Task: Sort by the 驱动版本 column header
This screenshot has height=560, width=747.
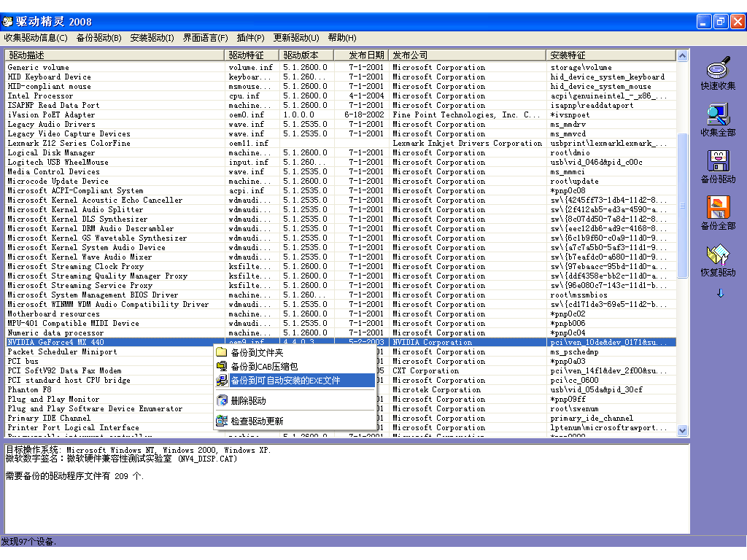Action: pos(306,55)
